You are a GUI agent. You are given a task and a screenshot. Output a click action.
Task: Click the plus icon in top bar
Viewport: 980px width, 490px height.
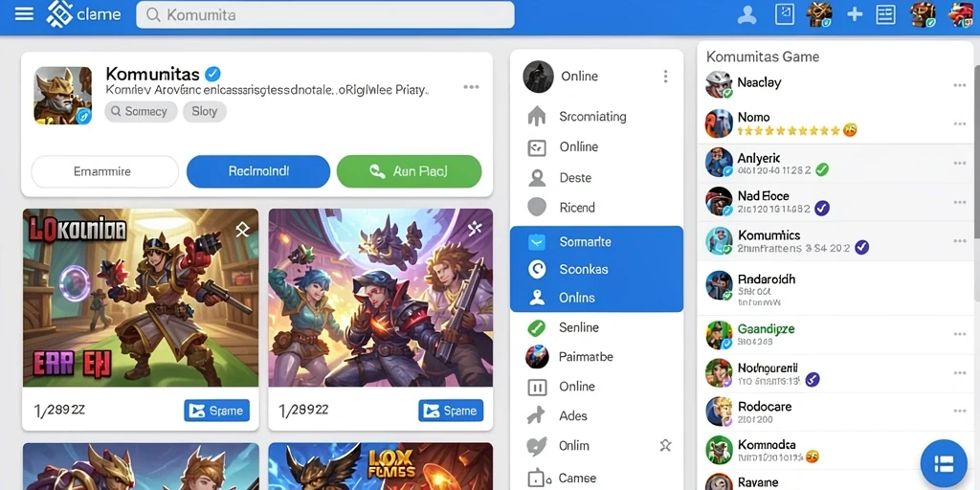click(855, 13)
